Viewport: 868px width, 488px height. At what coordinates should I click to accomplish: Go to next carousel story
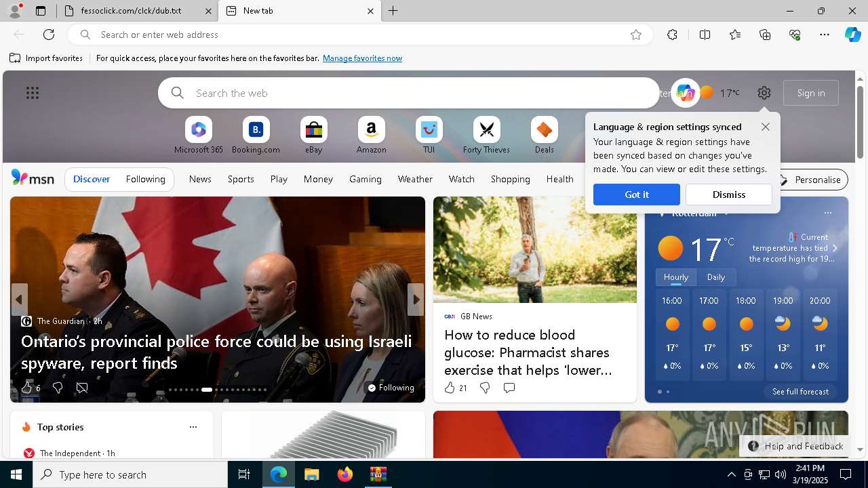click(415, 300)
